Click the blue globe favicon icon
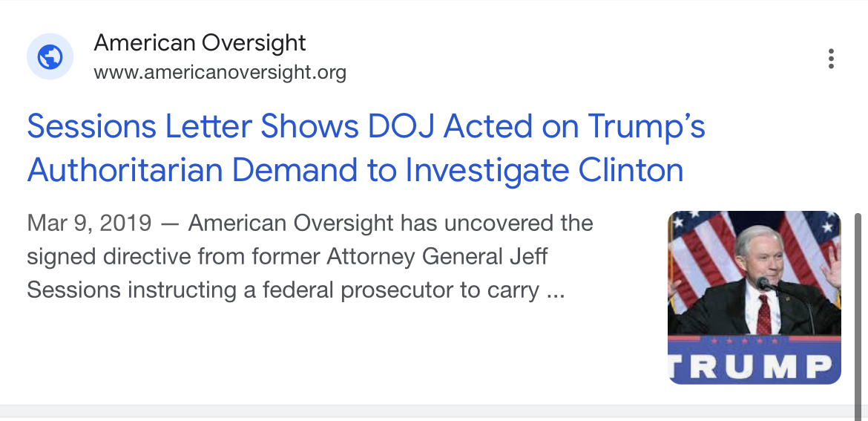868x421 pixels. pyautogui.click(x=50, y=56)
